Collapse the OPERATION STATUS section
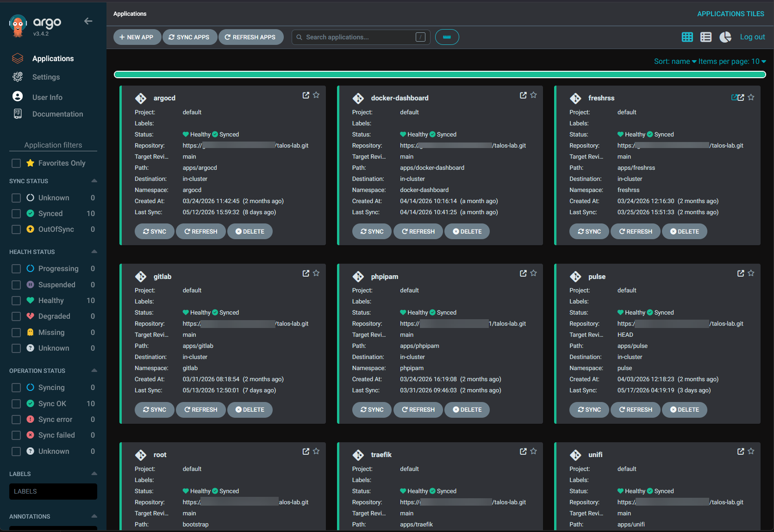774x532 pixels. point(94,371)
